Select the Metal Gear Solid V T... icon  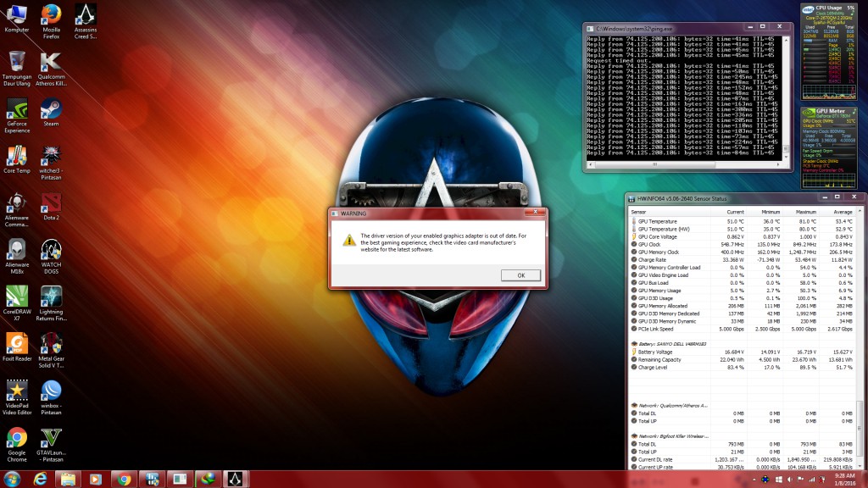[51, 351]
